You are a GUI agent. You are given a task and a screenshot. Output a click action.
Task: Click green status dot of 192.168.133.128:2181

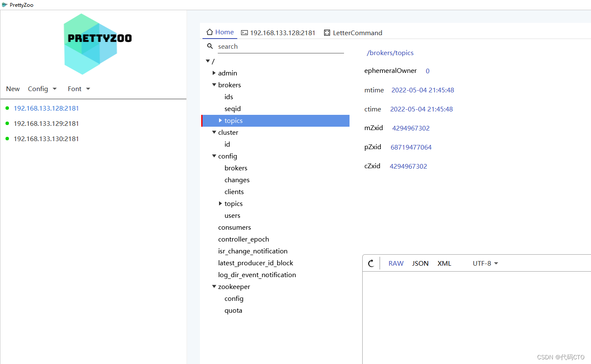click(7, 108)
